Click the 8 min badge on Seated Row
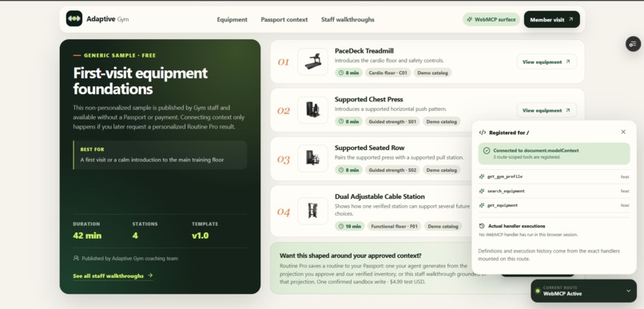This screenshot has width=644, height=309. tap(348, 170)
